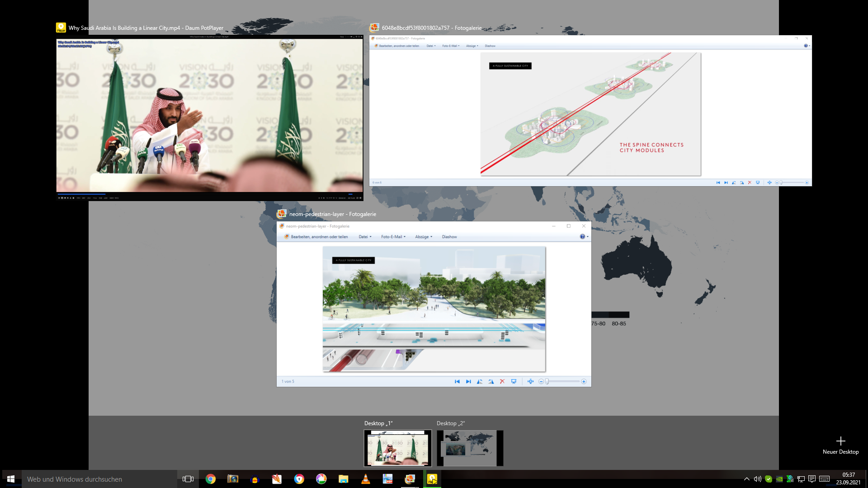Open the PDF application icon in taskbar
This screenshot has height=488, width=868.
coord(388,479)
